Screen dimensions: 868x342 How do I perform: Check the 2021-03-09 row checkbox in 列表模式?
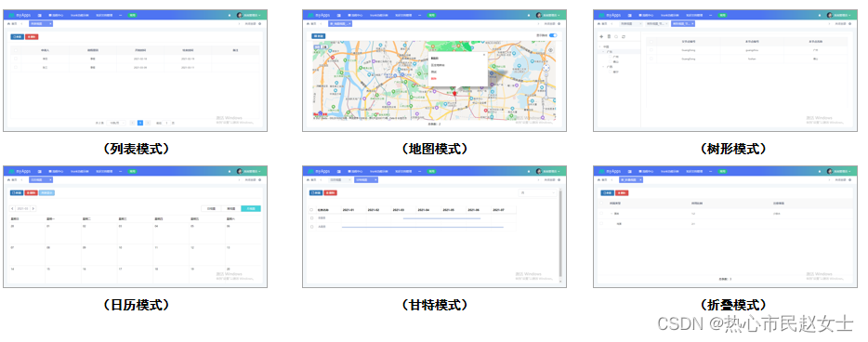(16, 67)
